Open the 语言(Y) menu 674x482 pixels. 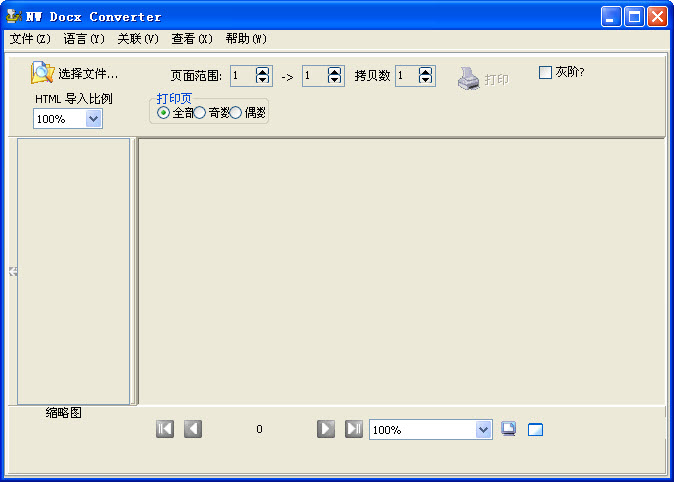(x=84, y=39)
